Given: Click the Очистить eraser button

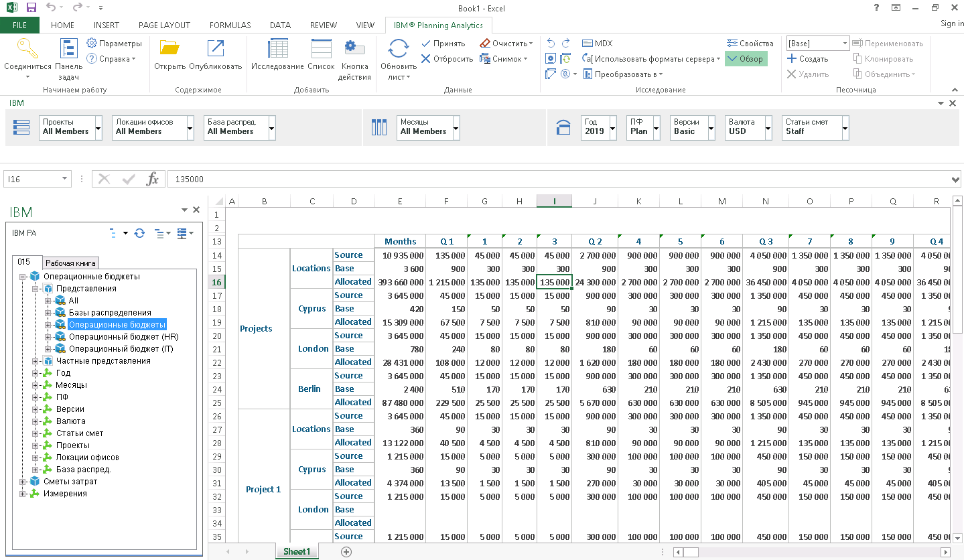Looking at the screenshot, I should click(506, 44).
